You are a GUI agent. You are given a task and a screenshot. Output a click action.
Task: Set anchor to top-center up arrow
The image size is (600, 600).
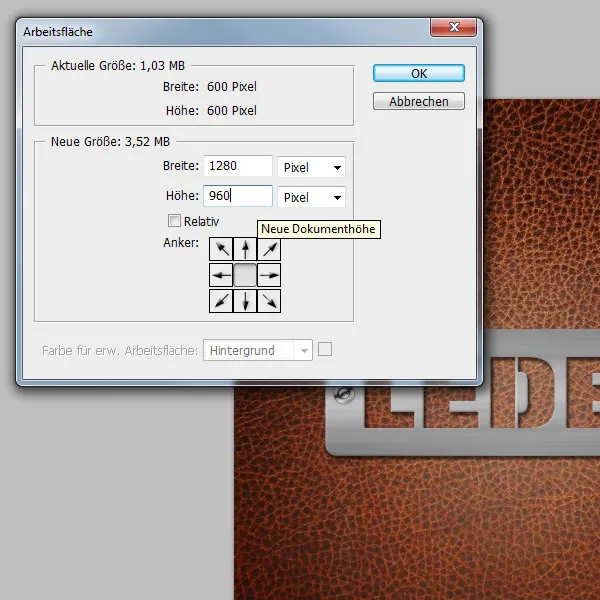click(245, 250)
